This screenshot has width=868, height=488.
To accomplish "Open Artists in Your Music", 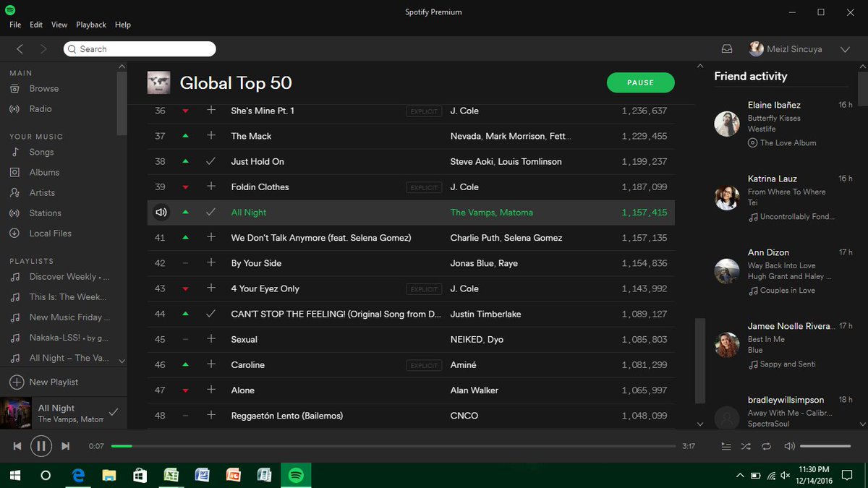I will (42, 192).
